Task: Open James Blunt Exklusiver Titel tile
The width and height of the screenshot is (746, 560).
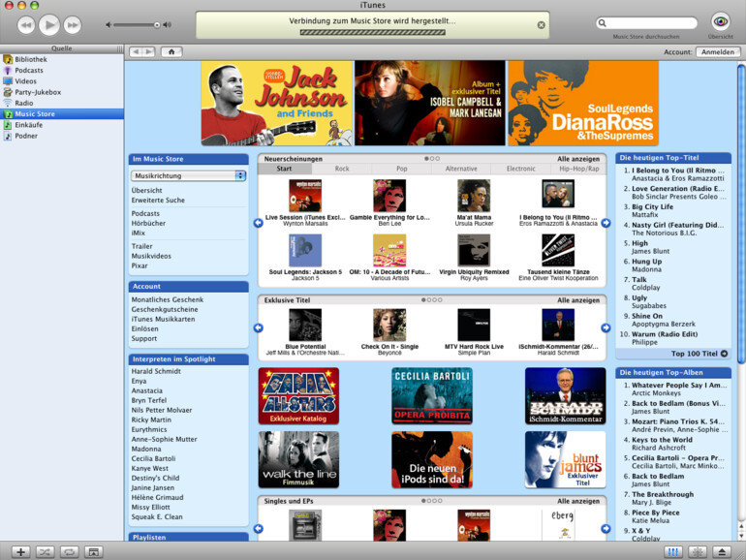Action: point(565,459)
